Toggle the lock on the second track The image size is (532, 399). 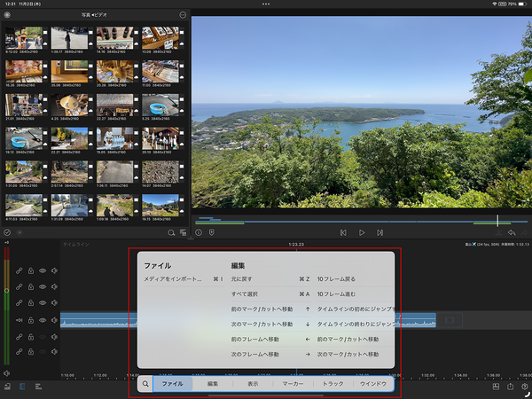coord(31,286)
